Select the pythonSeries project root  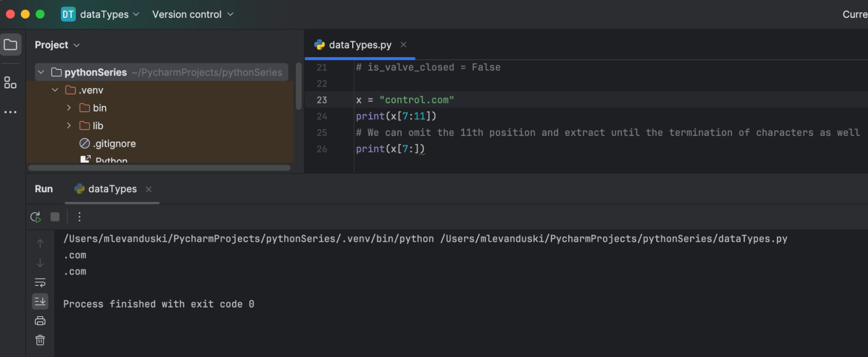point(162,72)
